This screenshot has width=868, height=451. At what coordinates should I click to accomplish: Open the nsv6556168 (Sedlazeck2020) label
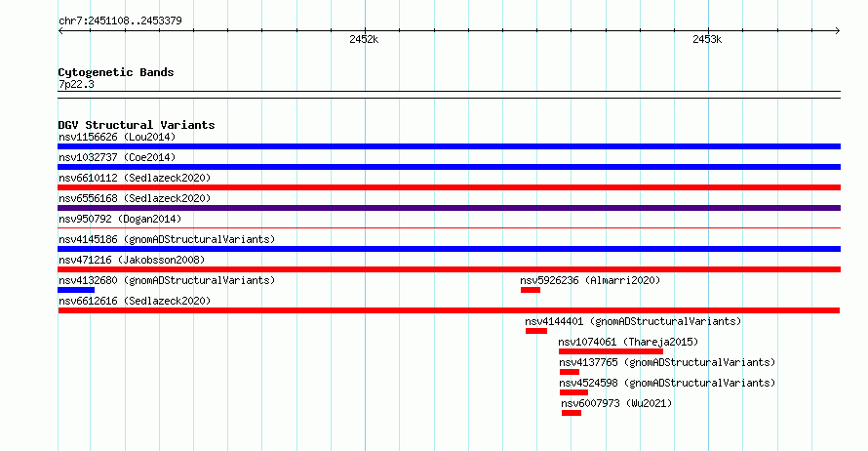coord(135,198)
